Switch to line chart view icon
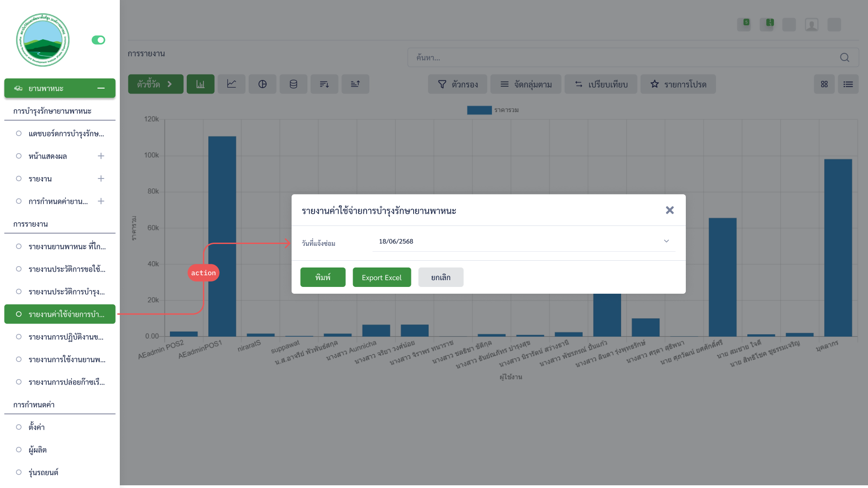Image resolution: width=868 pixels, height=488 pixels. 231,84
